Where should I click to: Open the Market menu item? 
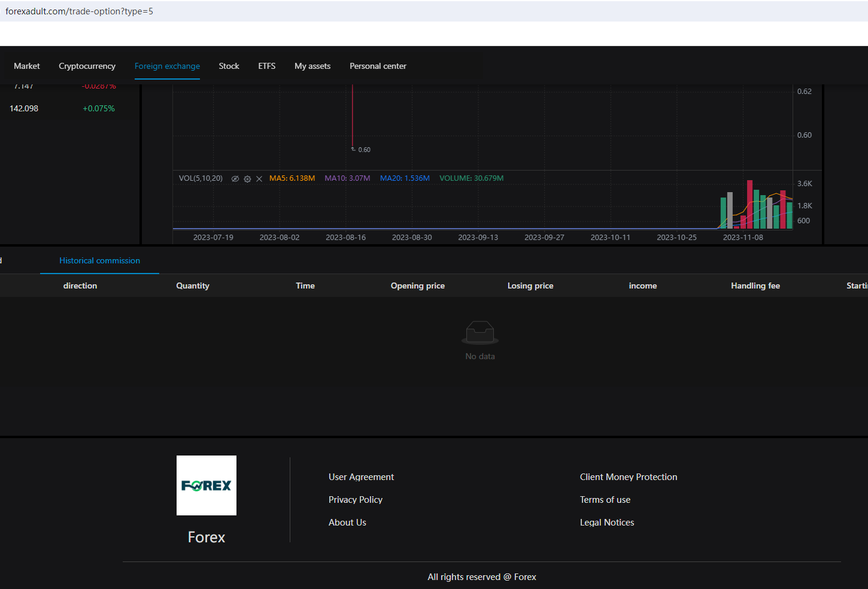coord(27,66)
